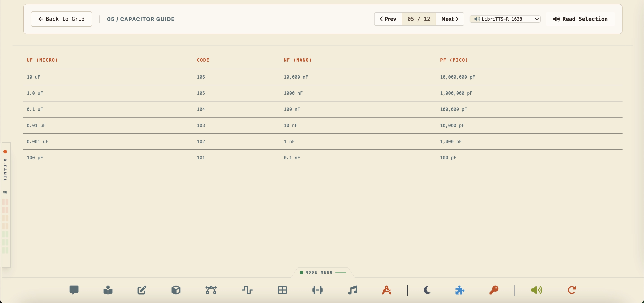Select the drafting compass mode icon
644x303 pixels.
(386, 290)
